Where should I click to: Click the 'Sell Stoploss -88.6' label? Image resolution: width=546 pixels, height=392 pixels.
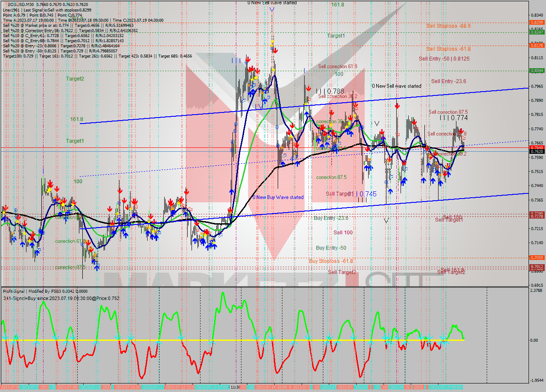tap(448, 26)
